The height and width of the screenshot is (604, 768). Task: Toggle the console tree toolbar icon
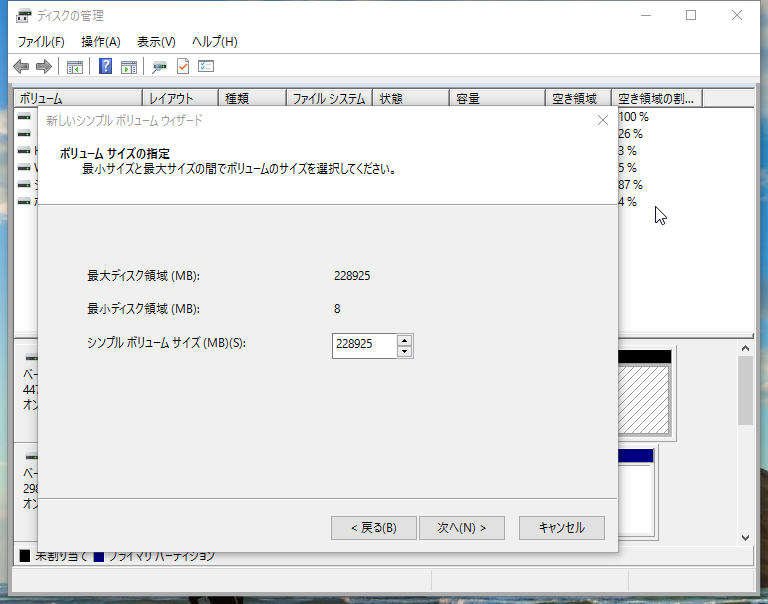click(x=74, y=67)
